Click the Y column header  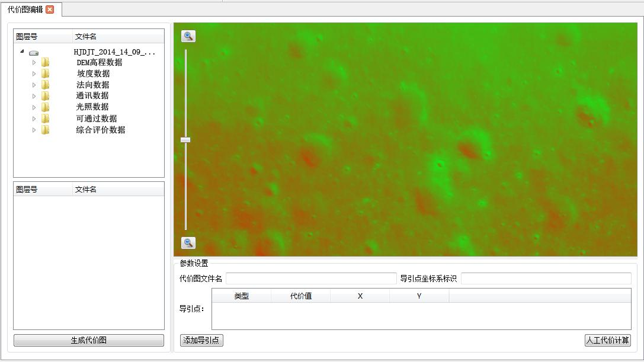point(419,296)
